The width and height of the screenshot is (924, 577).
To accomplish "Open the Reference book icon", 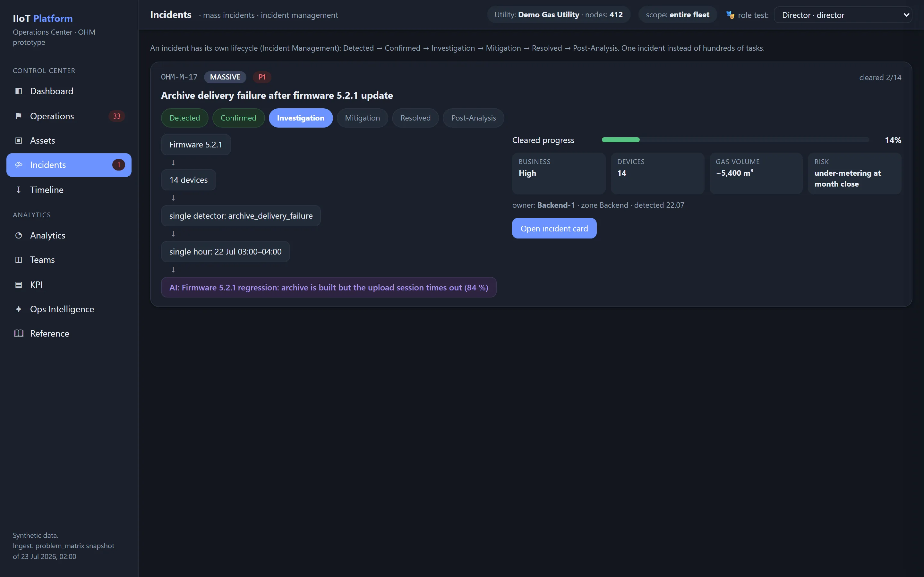I will click(18, 333).
